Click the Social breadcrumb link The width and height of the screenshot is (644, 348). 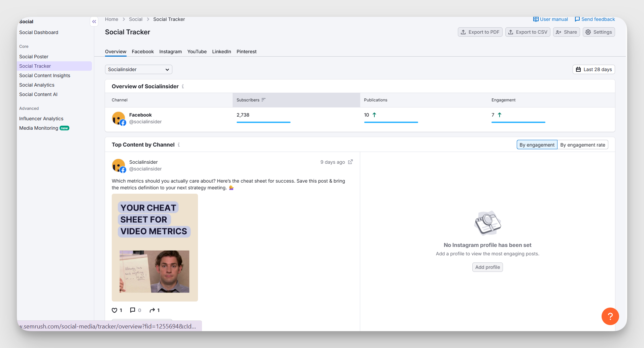pyautogui.click(x=136, y=19)
